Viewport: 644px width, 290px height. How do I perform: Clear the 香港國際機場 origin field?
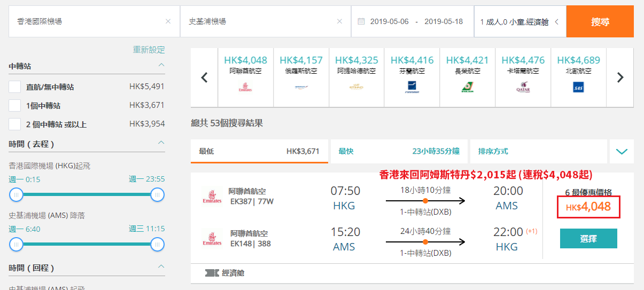(168, 22)
